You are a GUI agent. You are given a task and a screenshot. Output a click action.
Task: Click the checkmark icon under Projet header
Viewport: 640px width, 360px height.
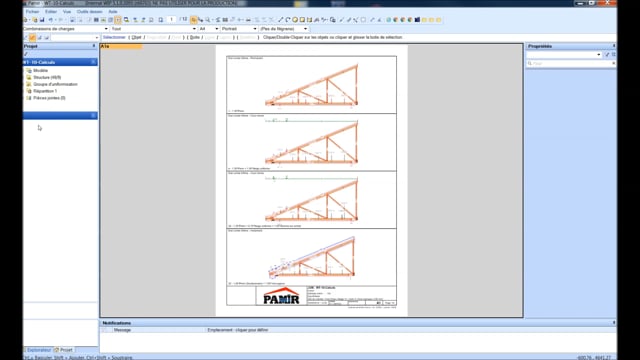pyautogui.click(x=26, y=54)
